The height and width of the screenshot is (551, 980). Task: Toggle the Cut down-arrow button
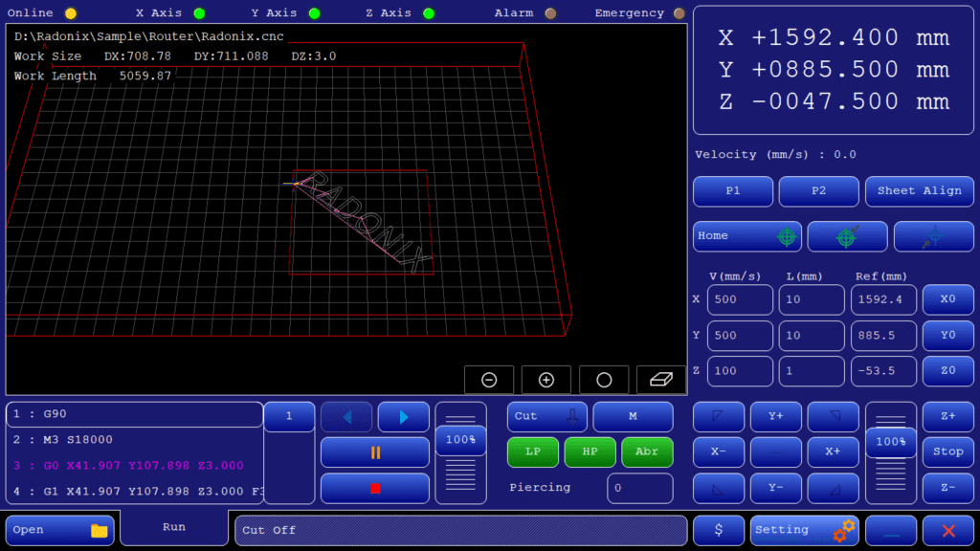click(547, 417)
